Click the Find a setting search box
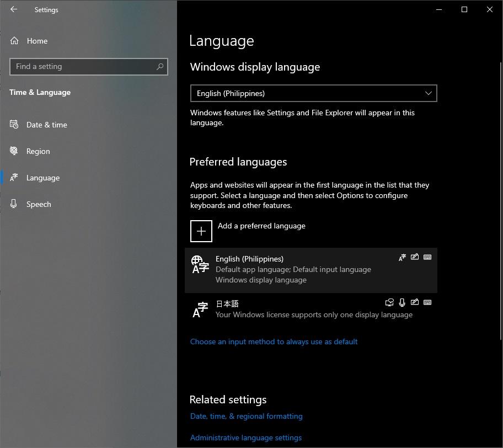The image size is (503, 448). [88, 66]
